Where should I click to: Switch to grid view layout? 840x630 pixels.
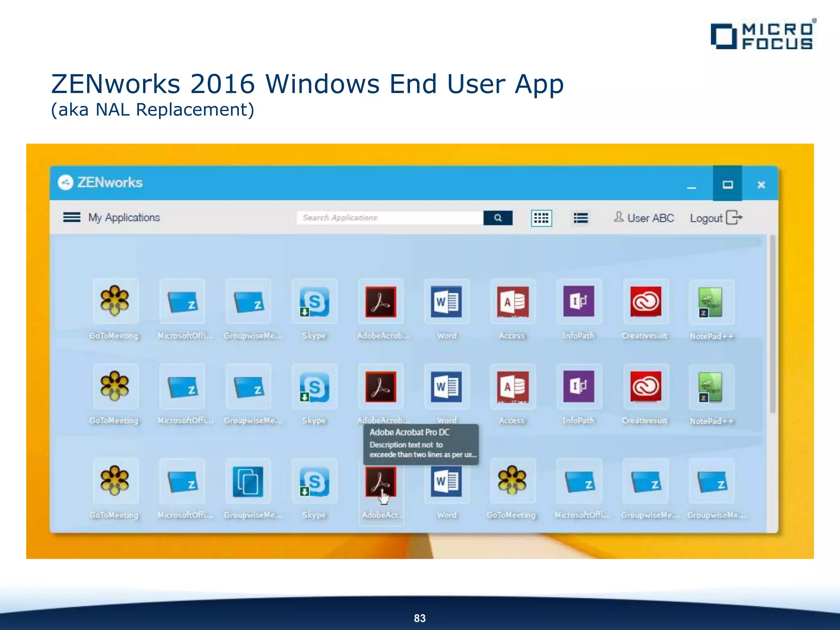(541, 218)
